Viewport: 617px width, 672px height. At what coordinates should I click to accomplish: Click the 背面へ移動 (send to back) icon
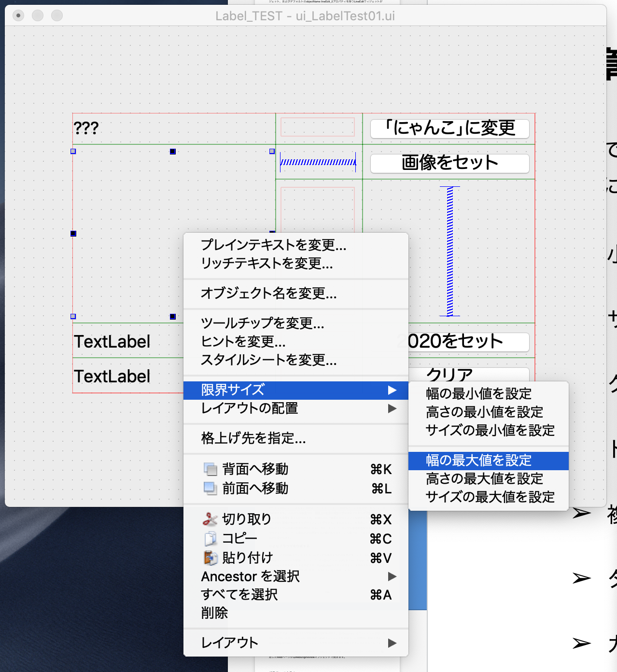click(210, 468)
